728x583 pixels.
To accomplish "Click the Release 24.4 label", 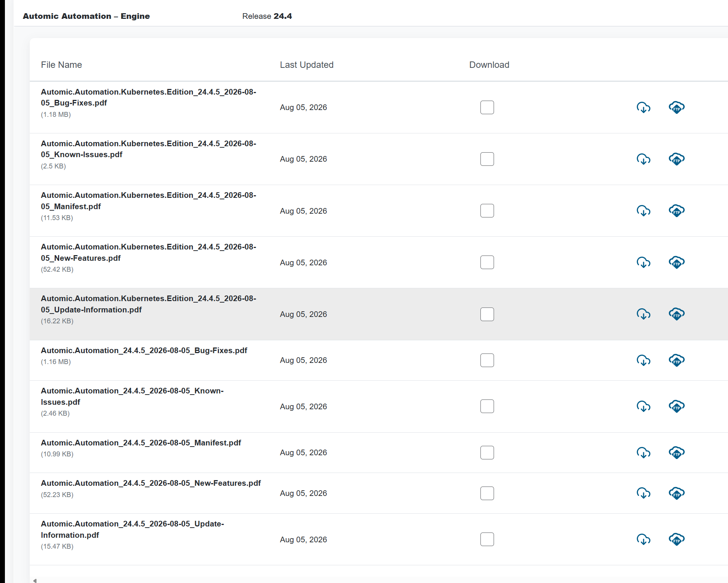I will click(x=267, y=16).
